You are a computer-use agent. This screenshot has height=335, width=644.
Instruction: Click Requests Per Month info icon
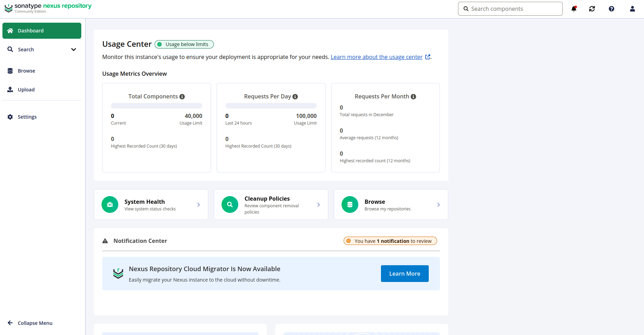click(x=413, y=97)
